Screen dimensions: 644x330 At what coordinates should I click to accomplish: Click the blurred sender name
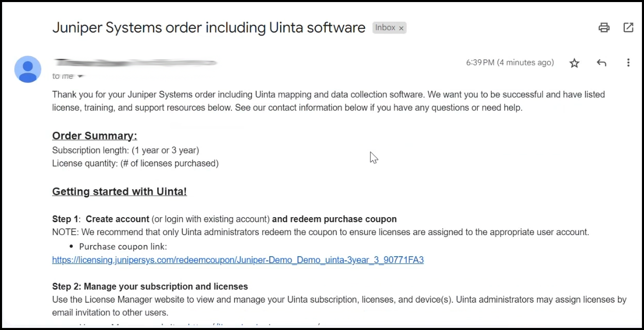135,62
